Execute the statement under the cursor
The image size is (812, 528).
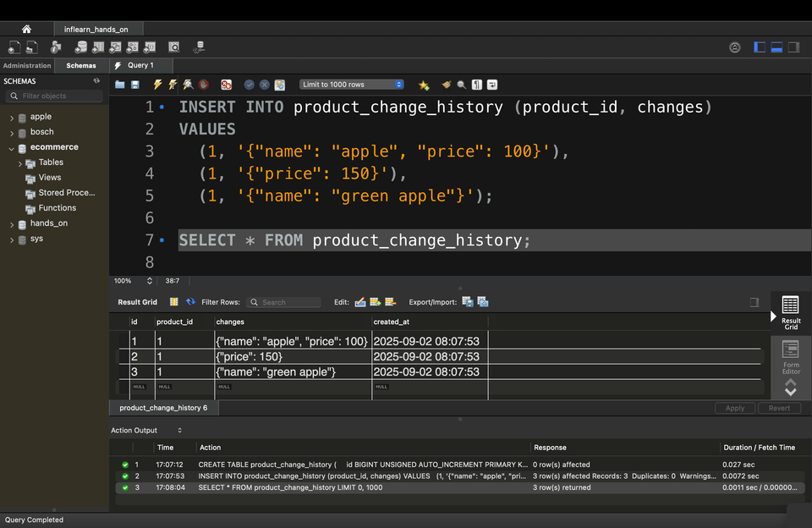coord(173,85)
